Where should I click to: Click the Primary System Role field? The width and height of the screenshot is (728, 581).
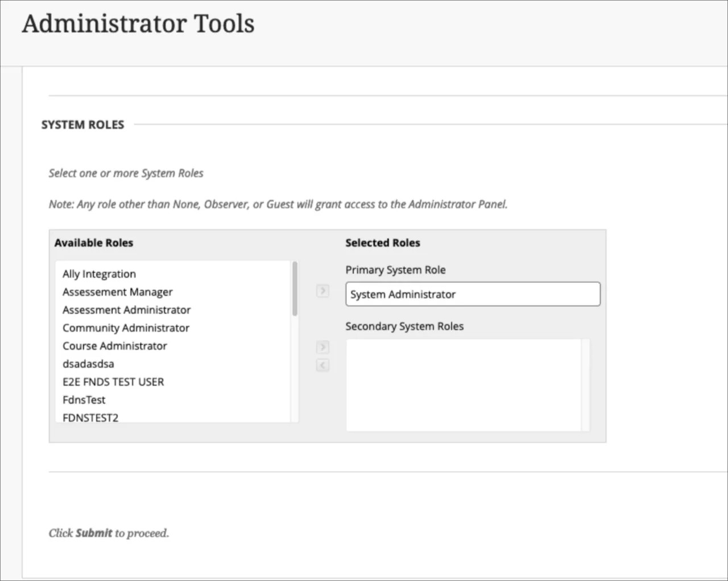tap(473, 294)
